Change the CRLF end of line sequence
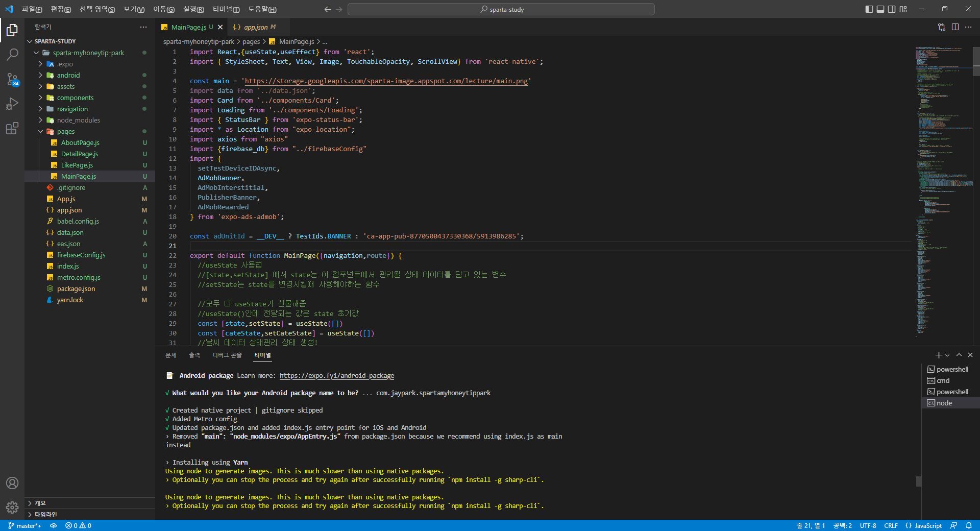 pos(891,525)
